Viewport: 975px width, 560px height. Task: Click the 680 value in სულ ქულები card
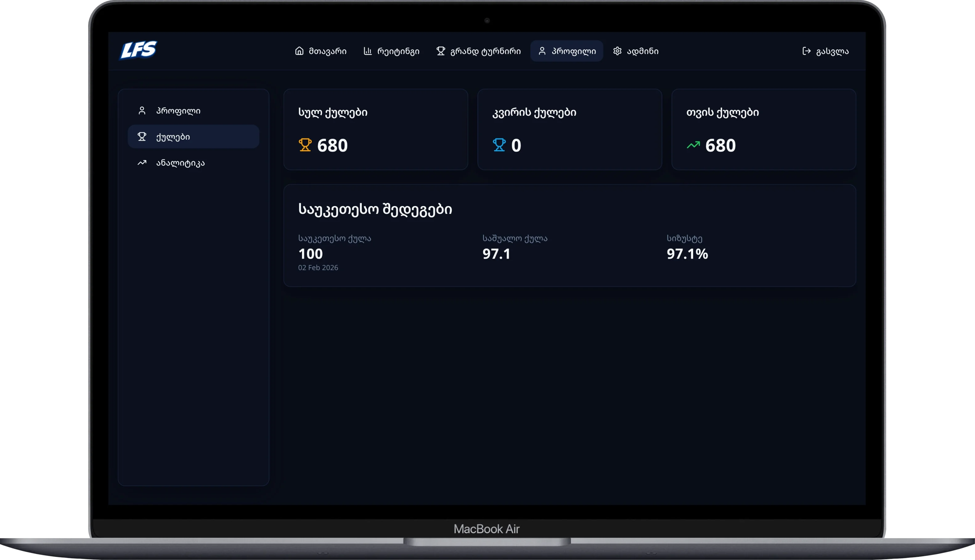pyautogui.click(x=332, y=145)
